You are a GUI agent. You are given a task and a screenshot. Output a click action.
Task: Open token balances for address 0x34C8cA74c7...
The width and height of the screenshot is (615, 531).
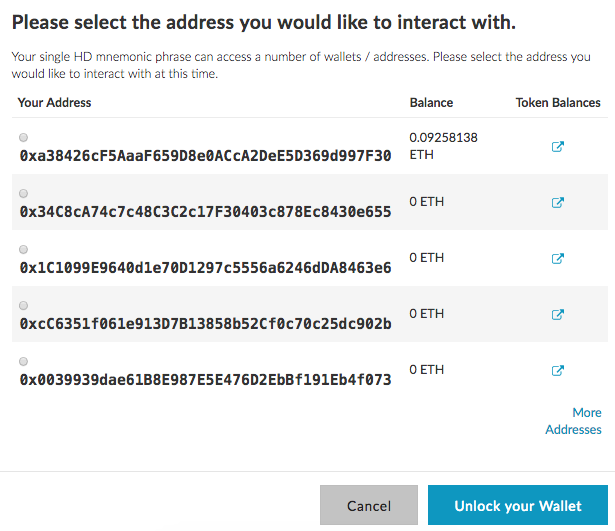pyautogui.click(x=558, y=202)
